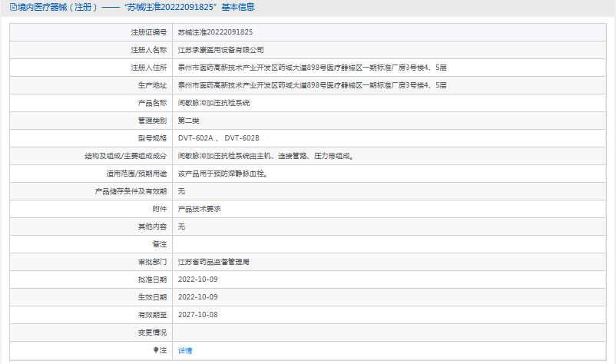
Task: Click approval date 2022-10-09 in 批准日期 row
Action: tap(197, 280)
